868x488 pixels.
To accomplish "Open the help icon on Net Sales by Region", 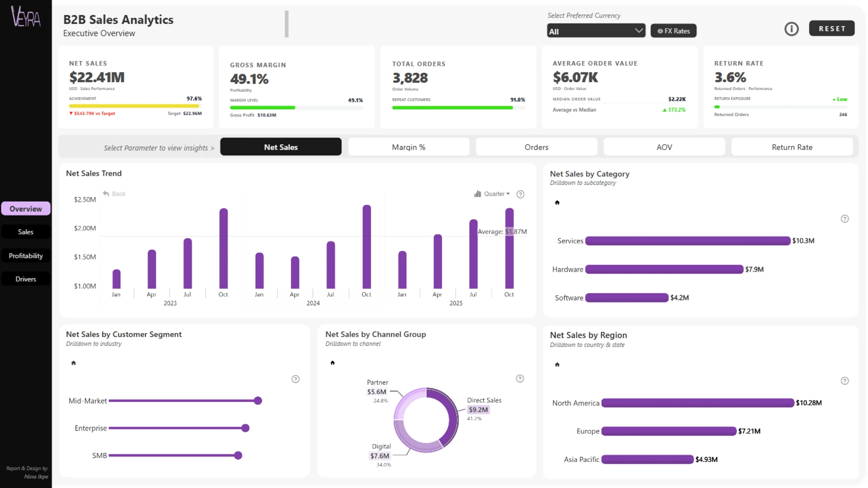I will pos(844,381).
